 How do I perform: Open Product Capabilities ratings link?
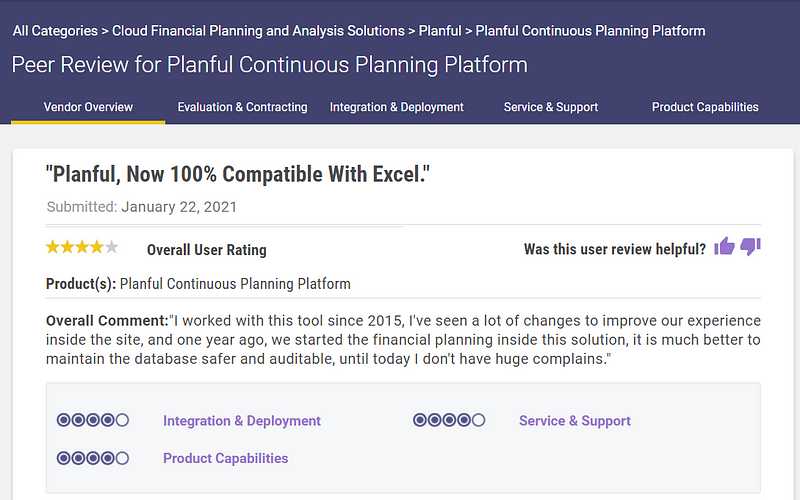pyautogui.click(x=226, y=458)
